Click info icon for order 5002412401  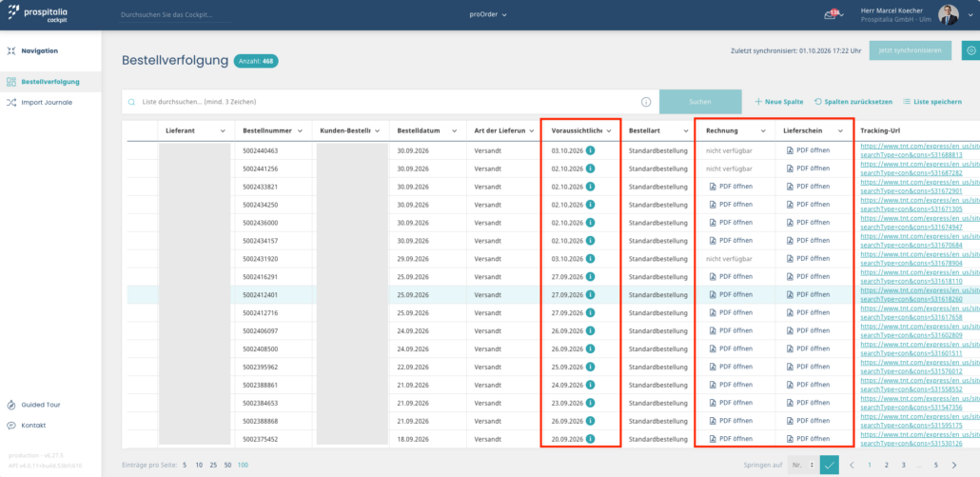pos(591,295)
